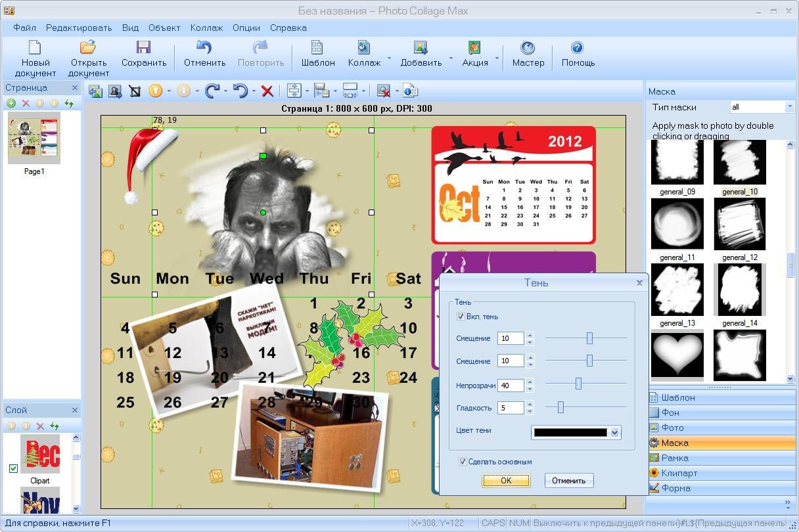Uncheck the Вкл. тень checkbox
The image size is (799, 532).
(461, 317)
